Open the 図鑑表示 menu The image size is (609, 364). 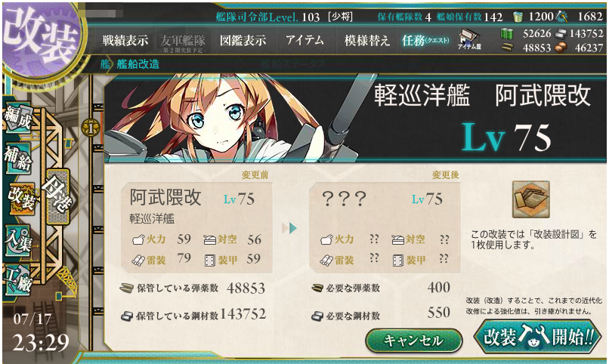point(243,40)
